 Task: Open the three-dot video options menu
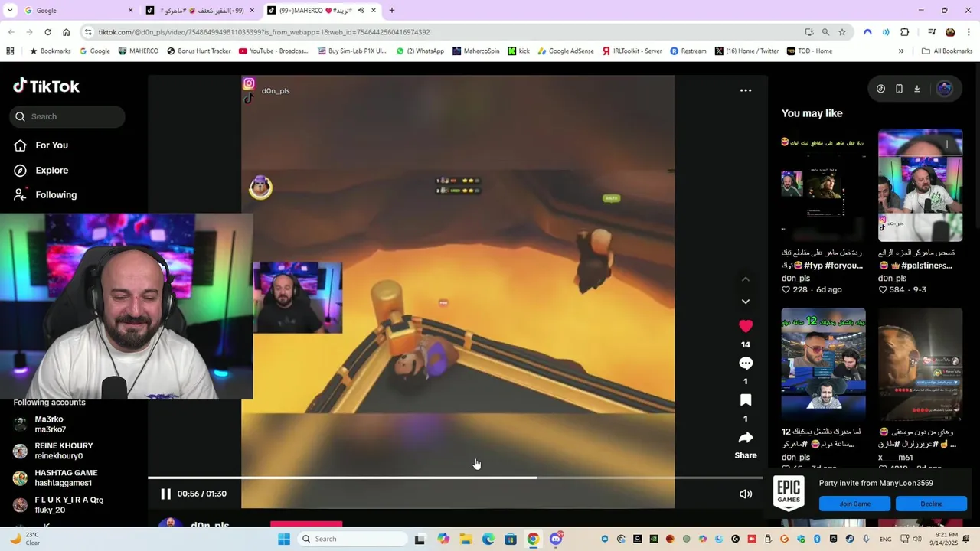tap(746, 90)
